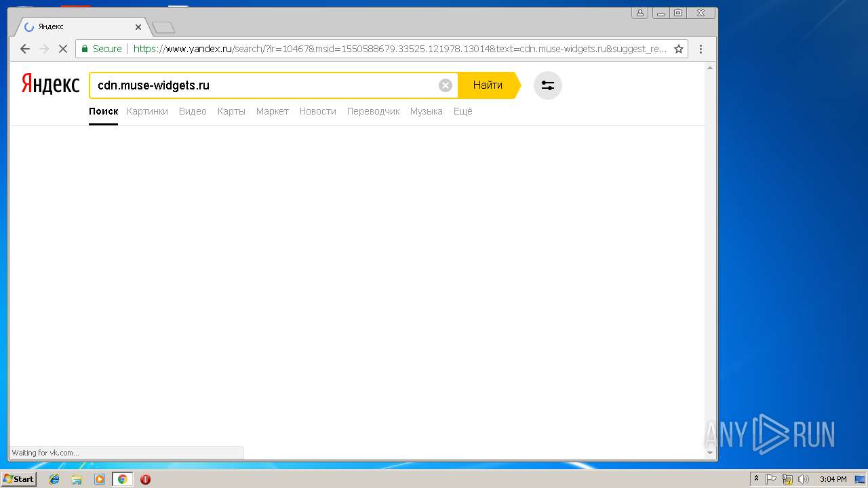Click the Opera taskbar icon

[x=145, y=479]
